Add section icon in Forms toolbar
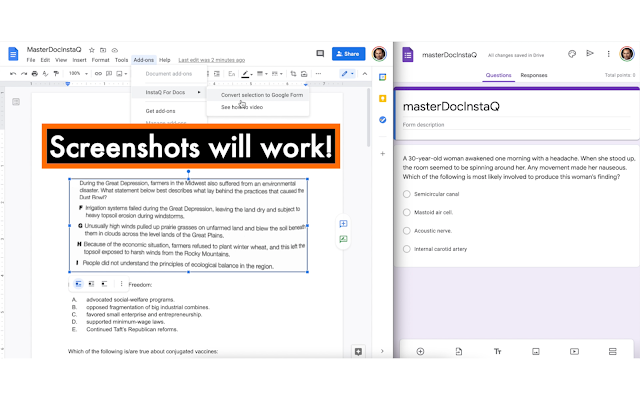Screen dimensions: 640x400 [613, 351]
